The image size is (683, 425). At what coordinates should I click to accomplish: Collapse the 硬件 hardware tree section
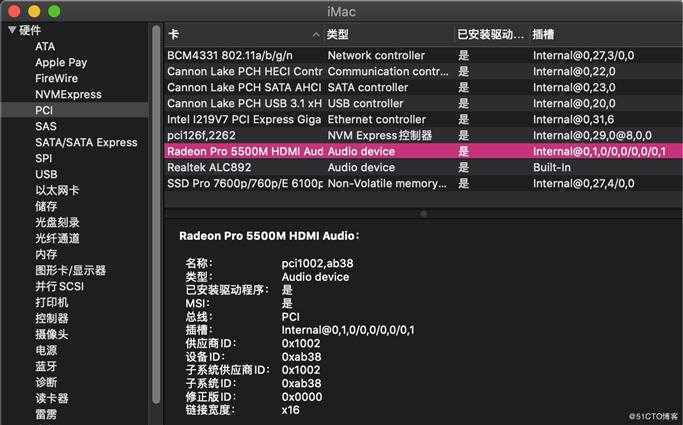pyautogui.click(x=12, y=30)
